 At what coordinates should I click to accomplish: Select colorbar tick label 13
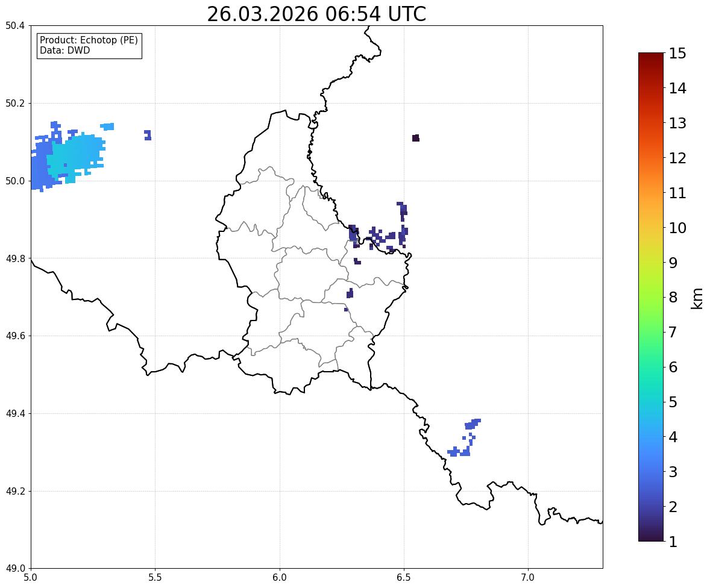pyautogui.click(x=677, y=123)
